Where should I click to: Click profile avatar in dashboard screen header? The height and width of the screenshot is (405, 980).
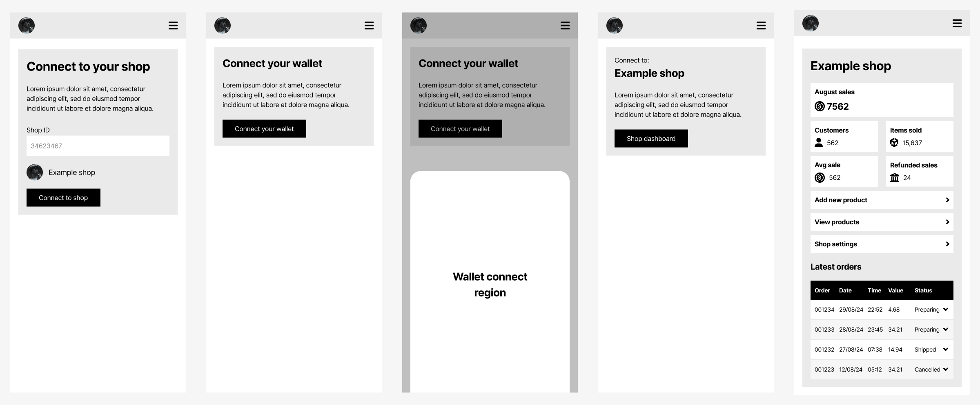click(x=811, y=23)
